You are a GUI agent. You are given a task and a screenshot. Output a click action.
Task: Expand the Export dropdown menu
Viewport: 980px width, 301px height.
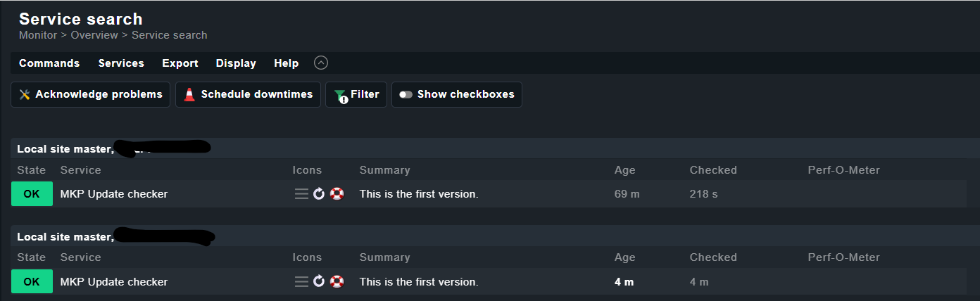(180, 63)
